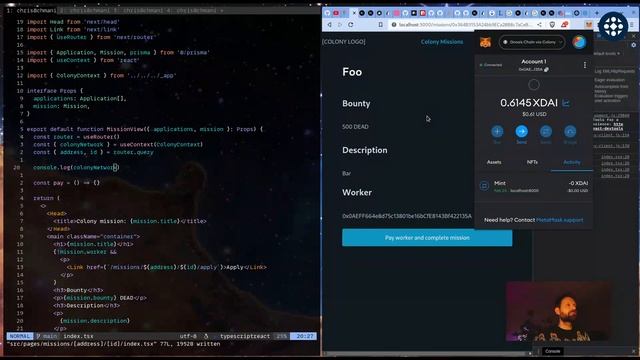Screen dimensions: 640x360
Task: Open the MetaMask support link
Action: pos(560,220)
